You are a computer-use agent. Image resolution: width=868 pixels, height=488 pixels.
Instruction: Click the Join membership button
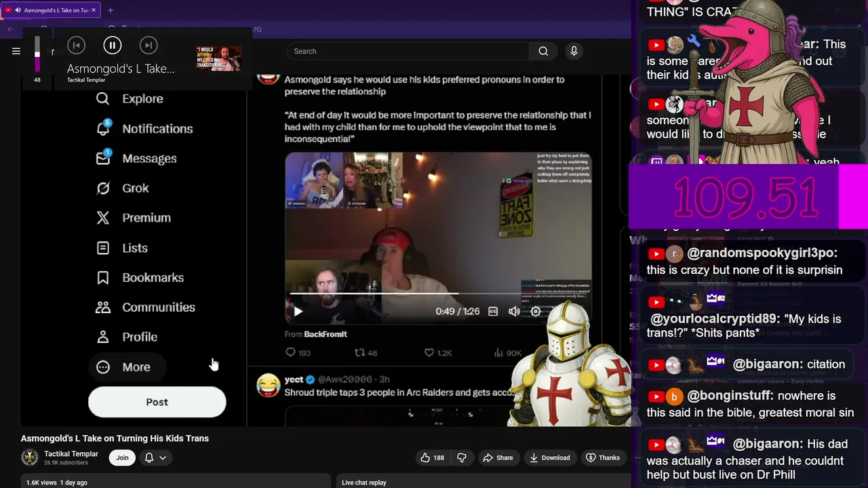tap(122, 457)
